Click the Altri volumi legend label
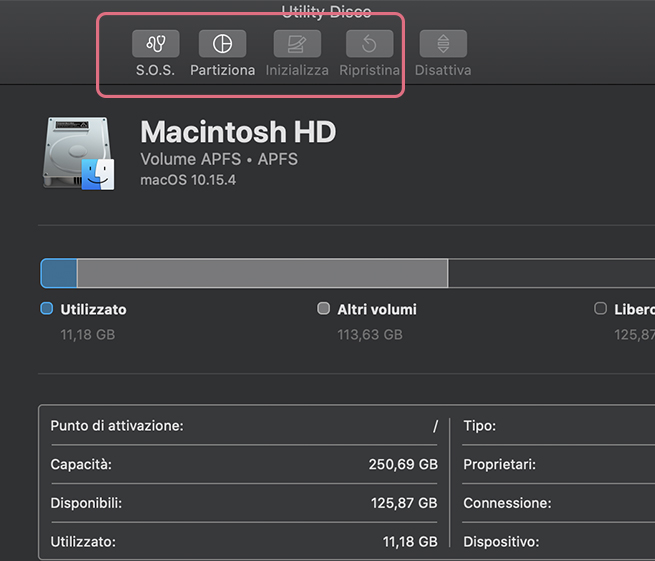The image size is (655, 561). [x=377, y=310]
